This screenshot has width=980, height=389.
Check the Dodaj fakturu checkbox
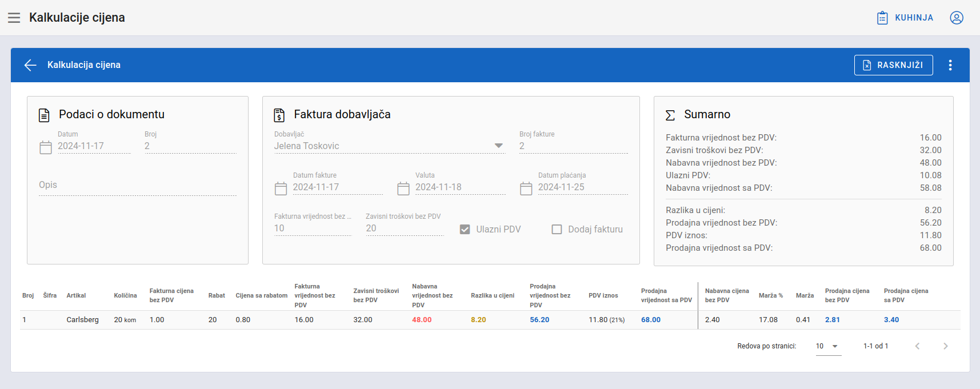(x=557, y=229)
